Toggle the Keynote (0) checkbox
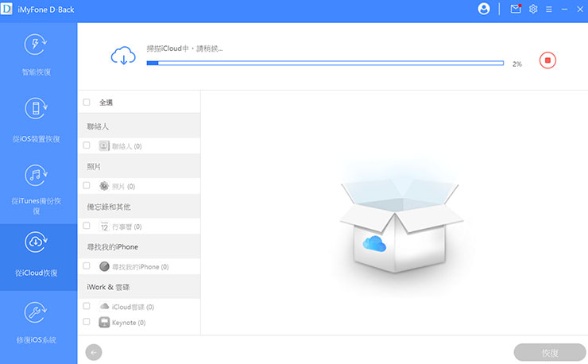Viewport: 588px width, 364px height. [87, 323]
